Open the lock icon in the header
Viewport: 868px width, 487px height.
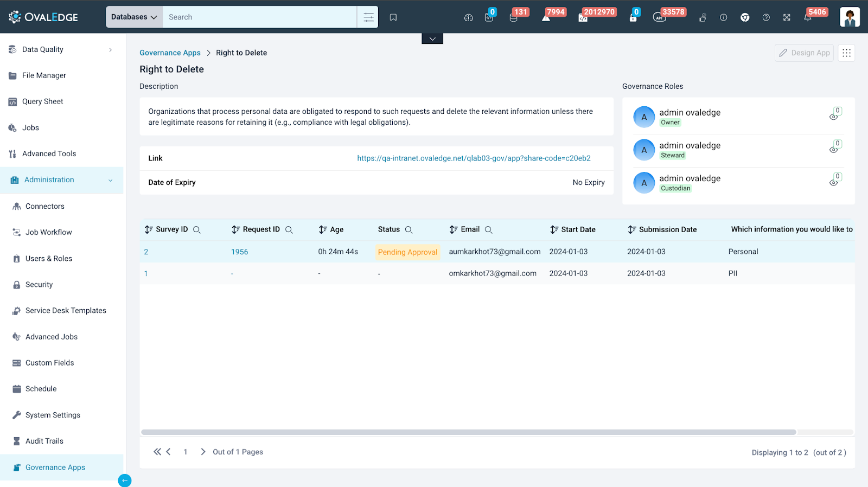click(x=633, y=17)
